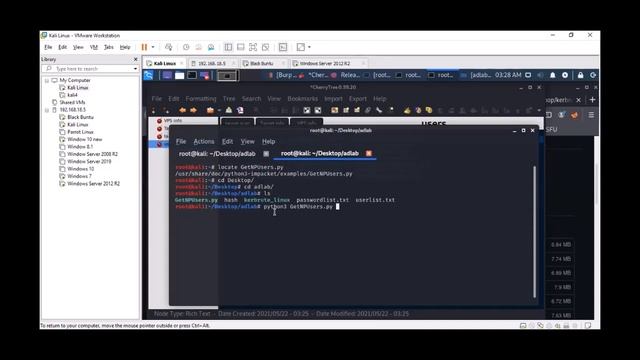Switch to the Relea... taskbar window
Image resolution: width=640 pixels, height=360 pixels.
pos(346,75)
